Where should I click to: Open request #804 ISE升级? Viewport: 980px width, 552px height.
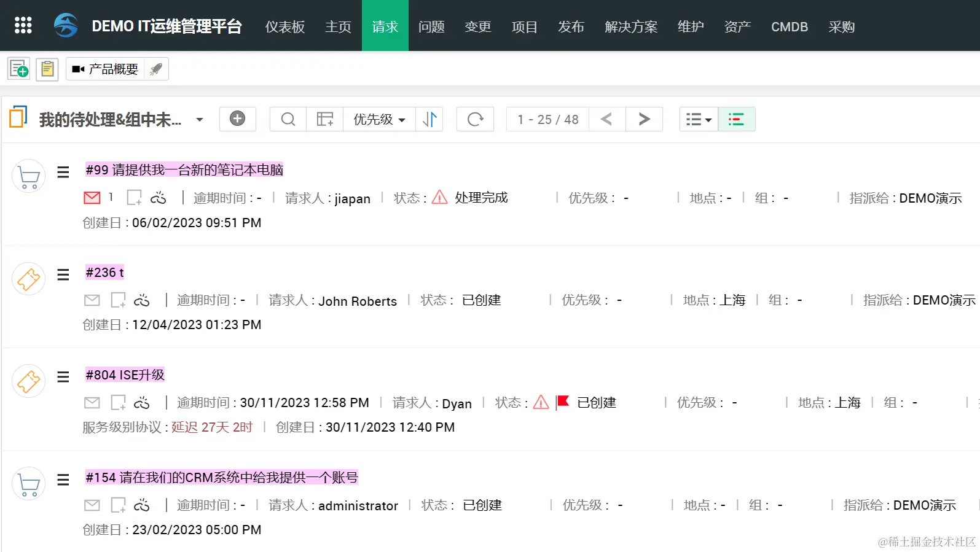click(x=125, y=375)
